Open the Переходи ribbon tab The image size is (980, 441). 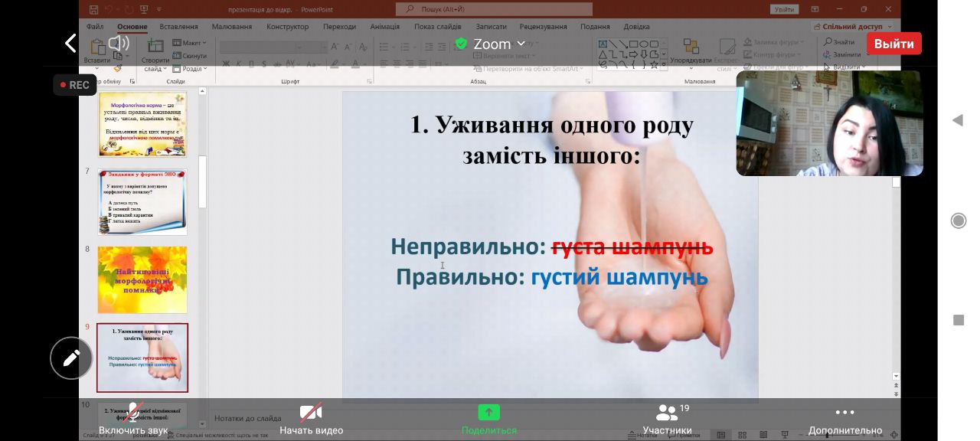339,27
